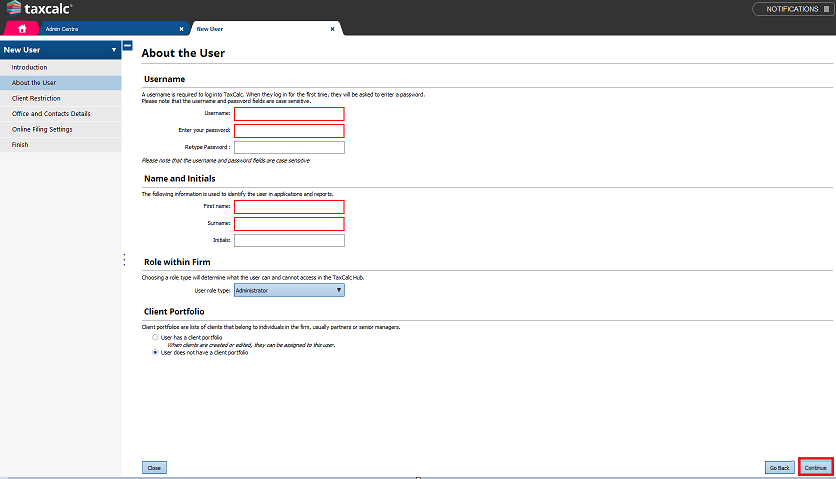The image size is (836, 479).
Task: Go to Office and Contacts Details step
Action: 51,114
